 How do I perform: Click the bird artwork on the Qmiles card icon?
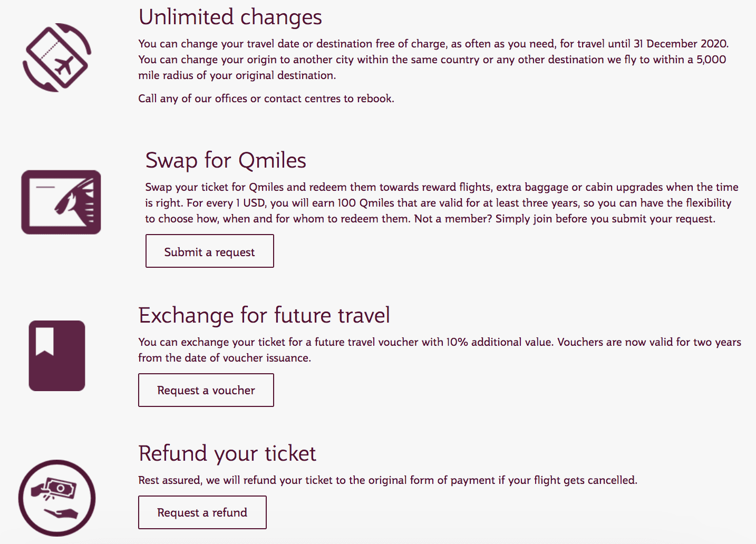click(74, 203)
